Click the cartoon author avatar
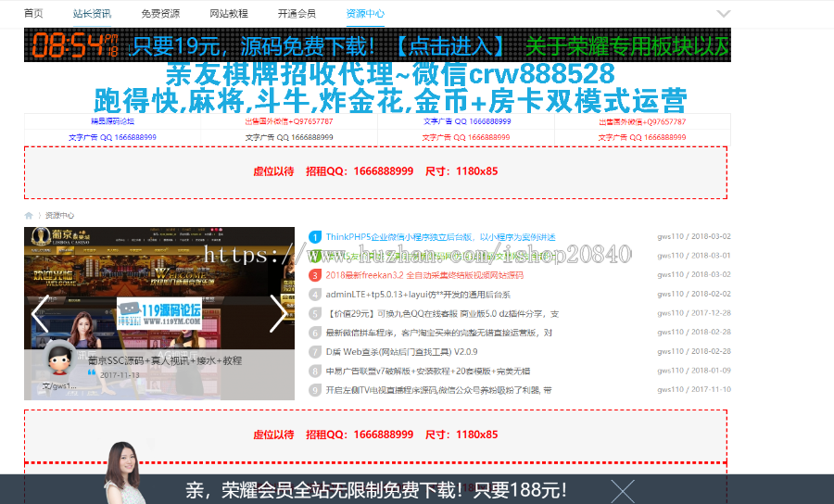The height and width of the screenshot is (504, 834). 57,362
